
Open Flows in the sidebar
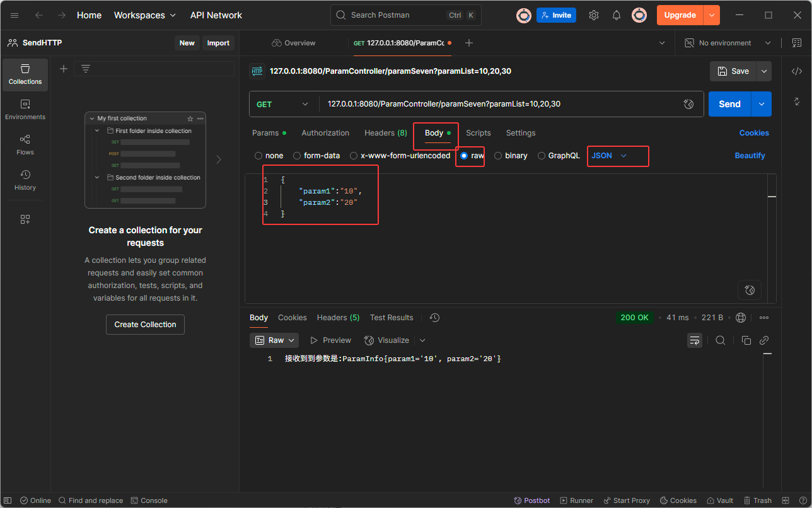tap(25, 146)
